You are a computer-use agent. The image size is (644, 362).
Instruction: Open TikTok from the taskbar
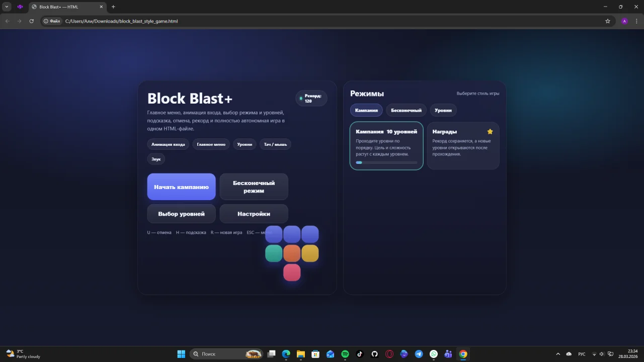click(360, 354)
